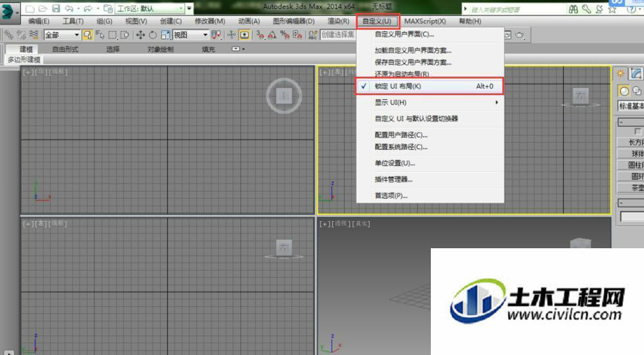This screenshot has width=644, height=355.
Task: Open the Modify panel tab
Action: point(636,73)
